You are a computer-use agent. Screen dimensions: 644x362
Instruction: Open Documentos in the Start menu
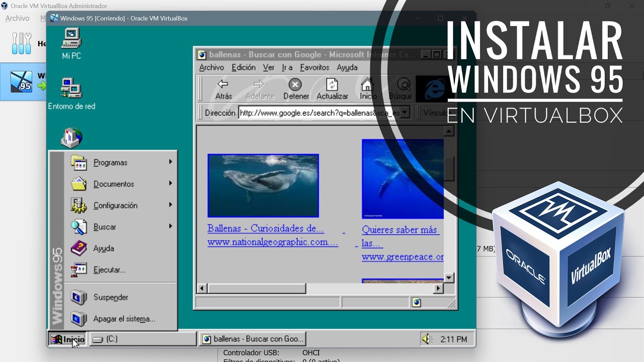pos(122,184)
